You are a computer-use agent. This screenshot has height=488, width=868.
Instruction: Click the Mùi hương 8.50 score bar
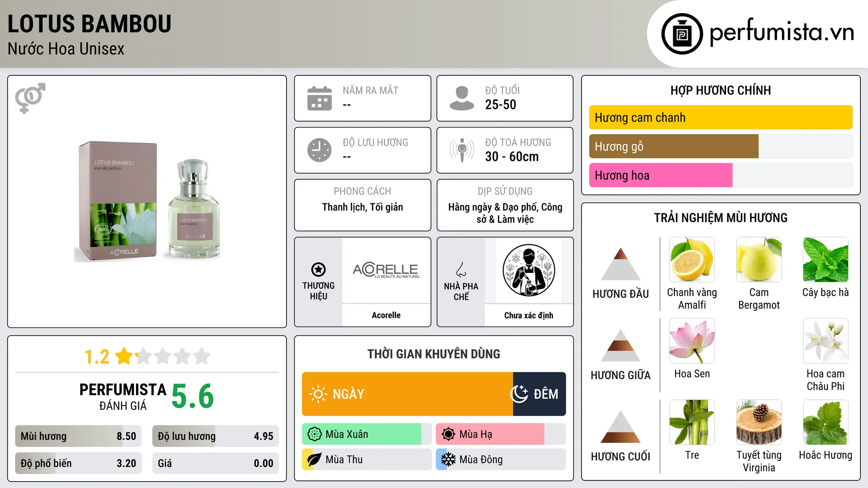point(78,436)
